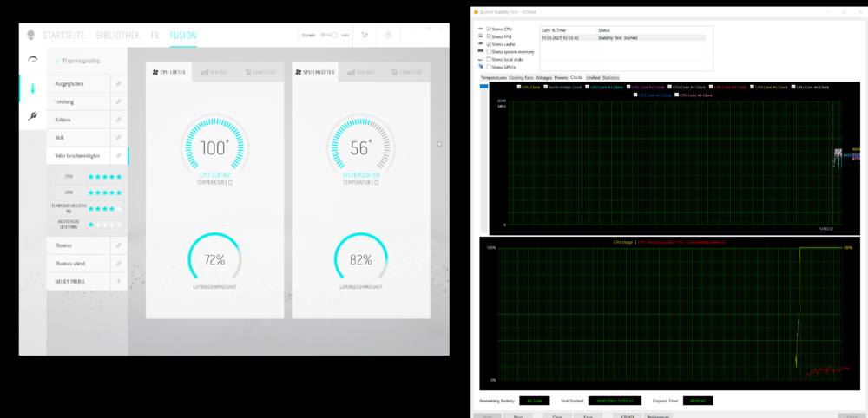Enable the Stress GPU(s) checkbox
This screenshot has width=868, height=418.
coord(487,66)
